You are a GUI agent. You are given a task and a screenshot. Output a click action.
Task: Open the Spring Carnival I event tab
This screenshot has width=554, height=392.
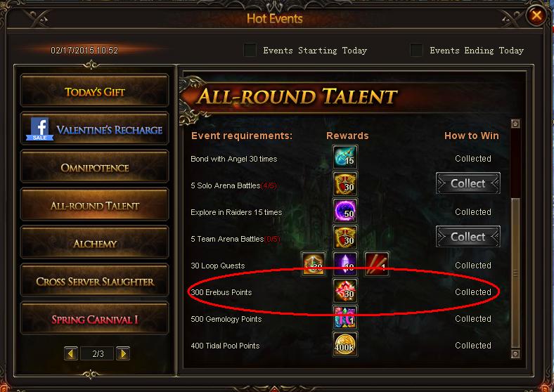95,319
